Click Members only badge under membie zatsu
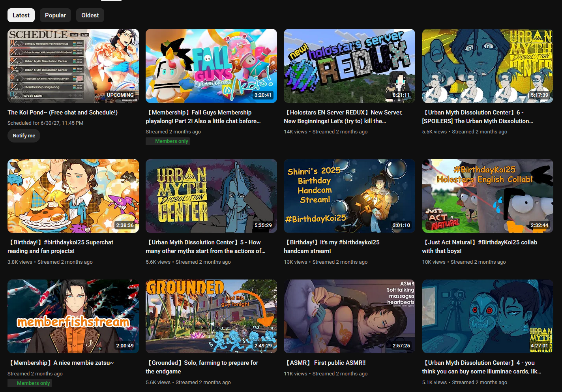Viewport: 562px width, 392px height. pyautogui.click(x=30, y=383)
